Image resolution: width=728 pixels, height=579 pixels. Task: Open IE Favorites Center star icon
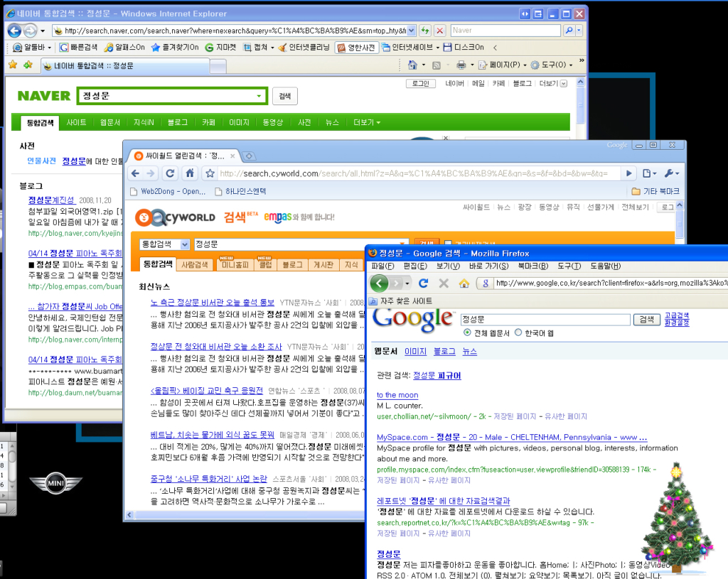point(13,65)
